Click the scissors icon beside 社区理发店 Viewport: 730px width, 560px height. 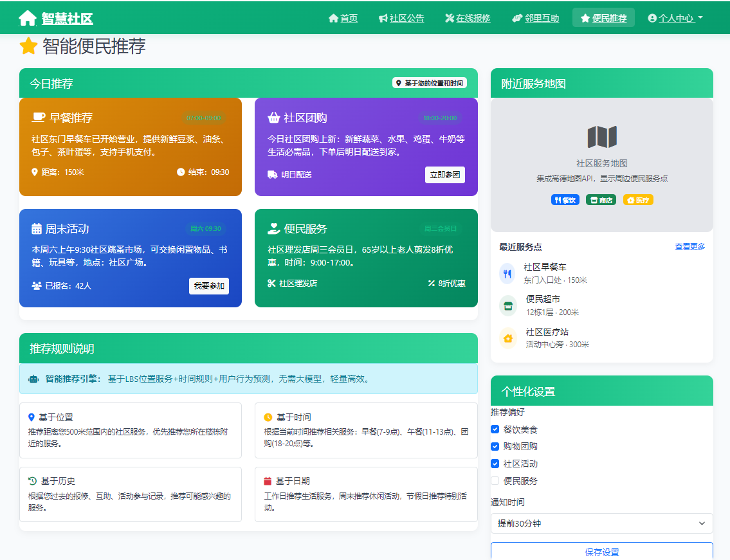272,284
